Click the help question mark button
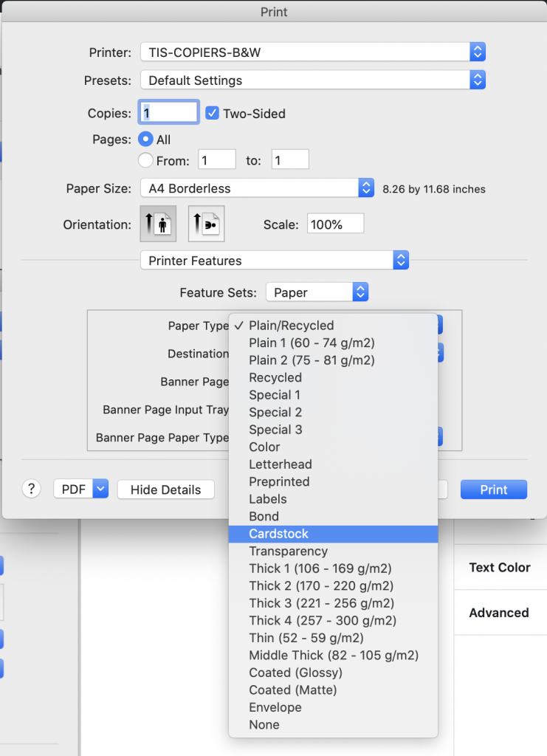The image size is (547, 756). 31,489
